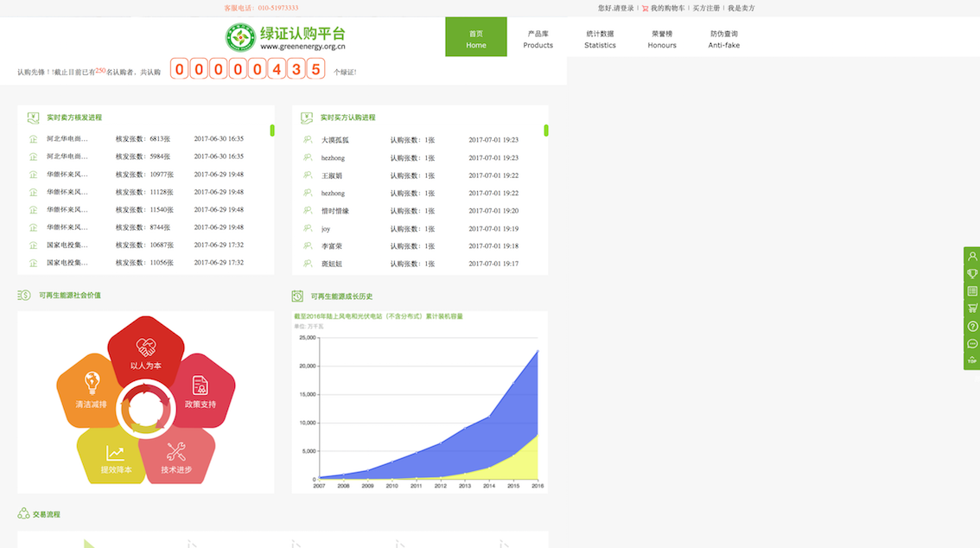980x548 pixels.
Task: Click the 我是卖方 seller link
Action: coord(741,9)
